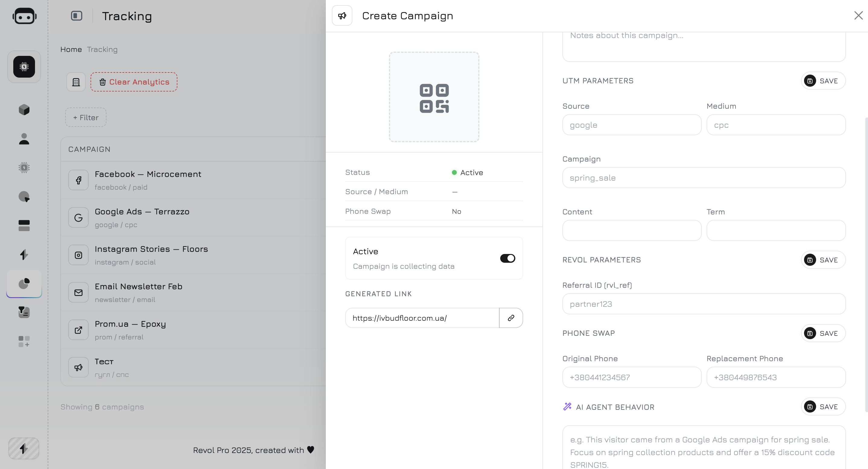868x469 pixels.
Task: Click the Referral ID partner123 field
Action: 704,304
